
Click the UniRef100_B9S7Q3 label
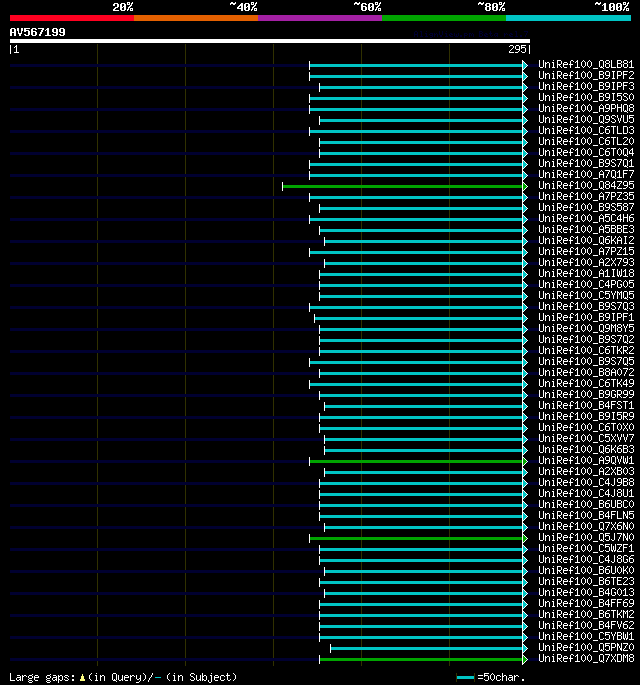[586, 306]
